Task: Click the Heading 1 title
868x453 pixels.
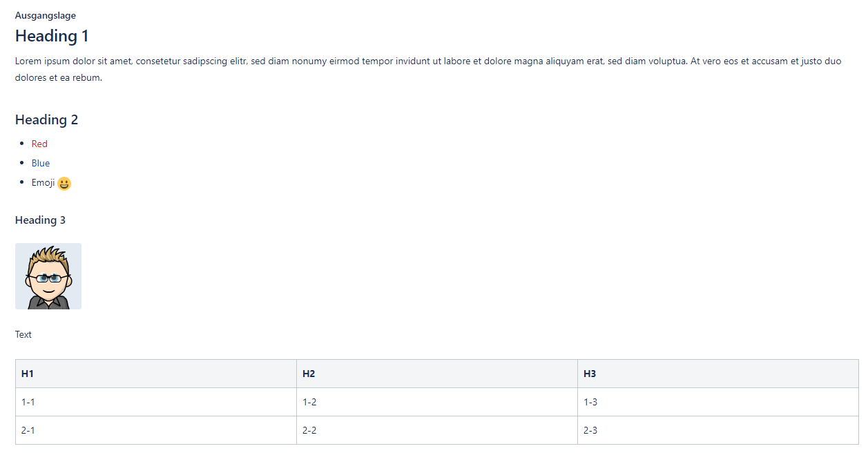Action: click(x=52, y=36)
